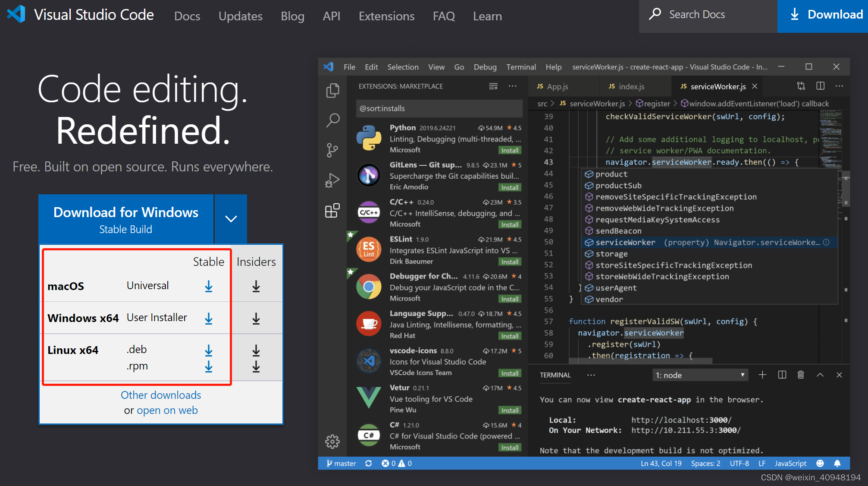Click the Manage gear icon in activity bar
Viewport: 868px width, 486px height.
point(332,442)
